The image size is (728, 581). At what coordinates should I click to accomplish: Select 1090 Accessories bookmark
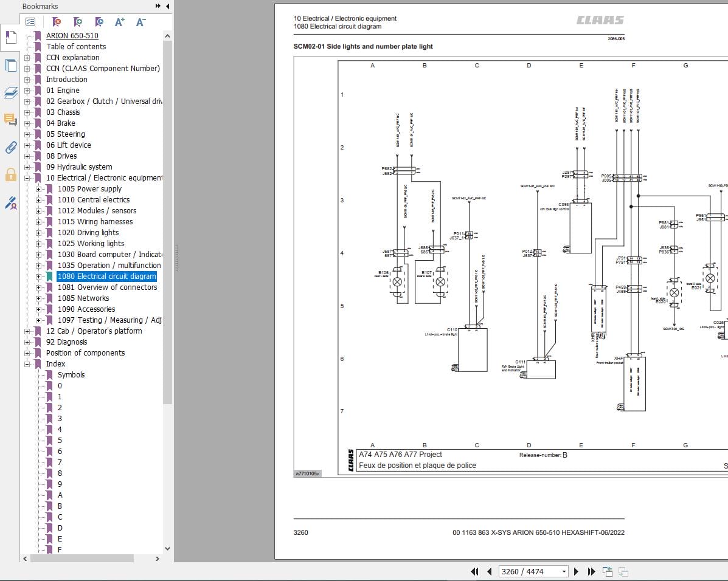(x=86, y=309)
